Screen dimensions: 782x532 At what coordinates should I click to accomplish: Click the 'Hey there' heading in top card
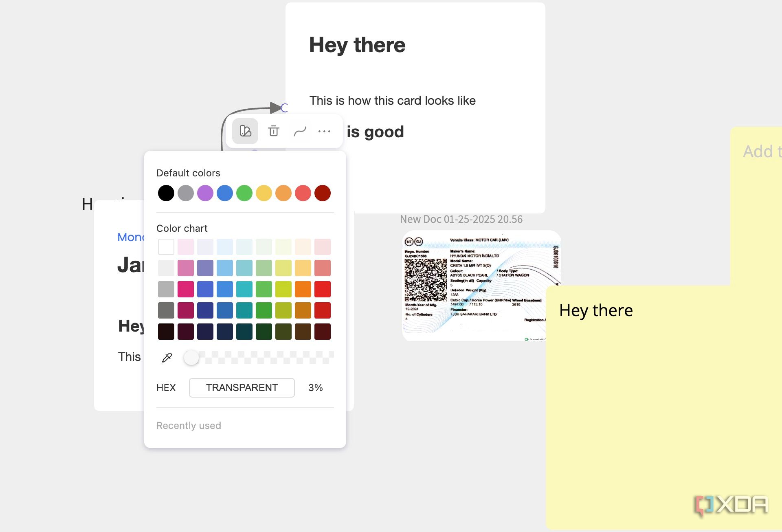click(x=357, y=45)
